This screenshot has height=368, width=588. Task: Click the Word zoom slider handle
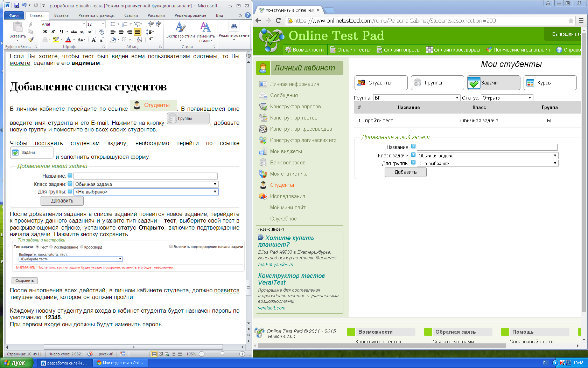click(x=222, y=354)
